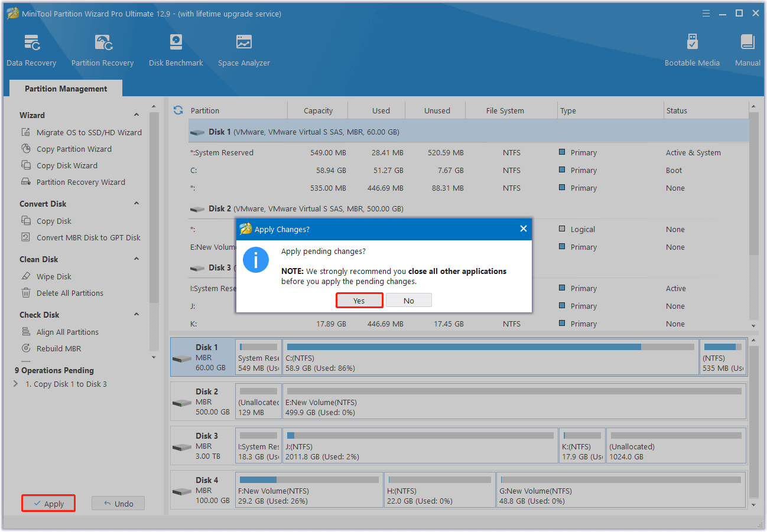
Task: Open Space Analyzer tool
Action: (x=243, y=51)
